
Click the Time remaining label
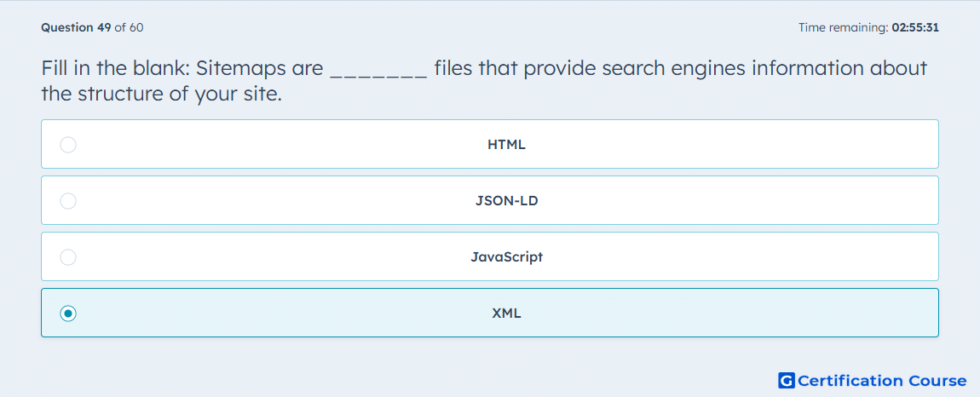coord(843,27)
